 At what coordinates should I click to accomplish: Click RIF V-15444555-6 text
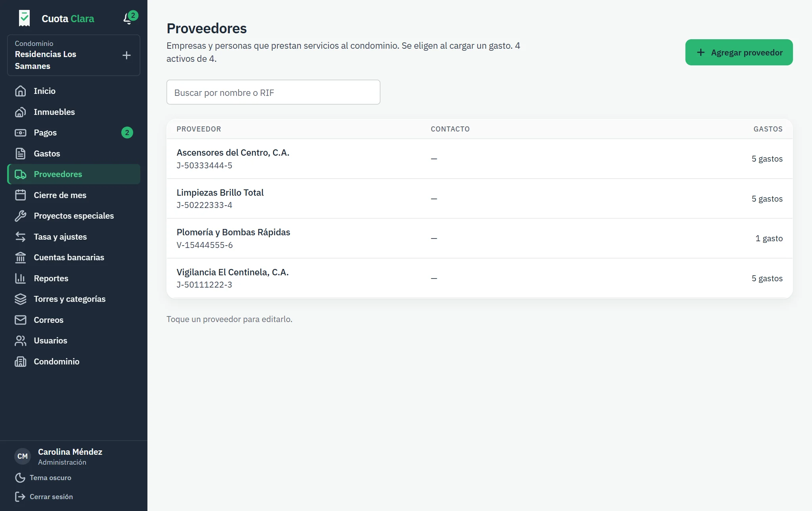pyautogui.click(x=205, y=245)
